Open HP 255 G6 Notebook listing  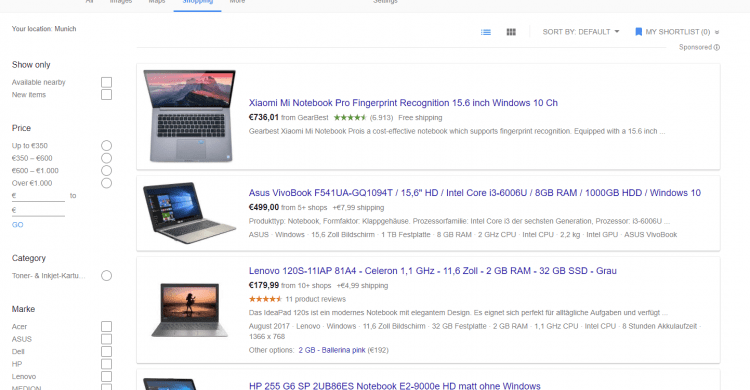(395, 386)
